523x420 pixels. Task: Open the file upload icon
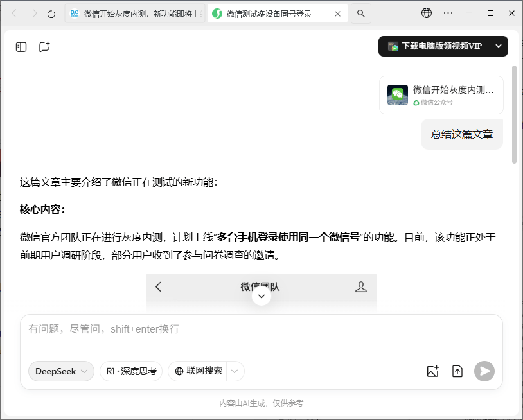457,371
